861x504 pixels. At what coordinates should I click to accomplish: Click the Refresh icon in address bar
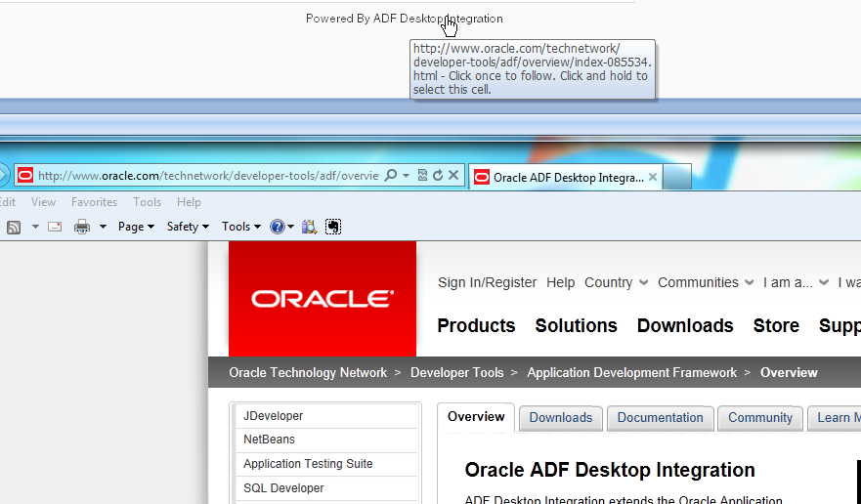(x=438, y=175)
